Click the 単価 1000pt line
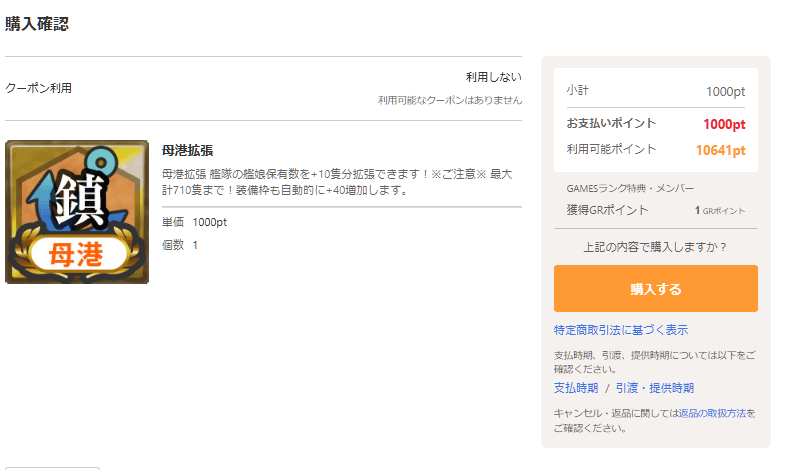Image resolution: width=788 pixels, height=470 pixels. tap(194, 222)
